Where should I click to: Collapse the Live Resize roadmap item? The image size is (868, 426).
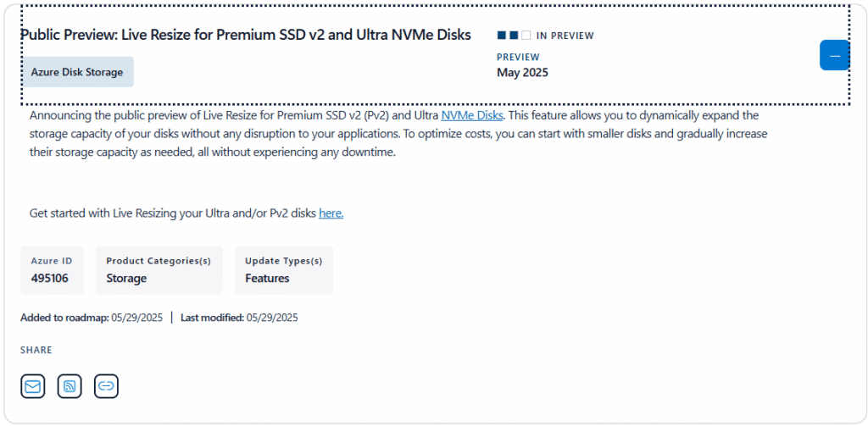834,56
